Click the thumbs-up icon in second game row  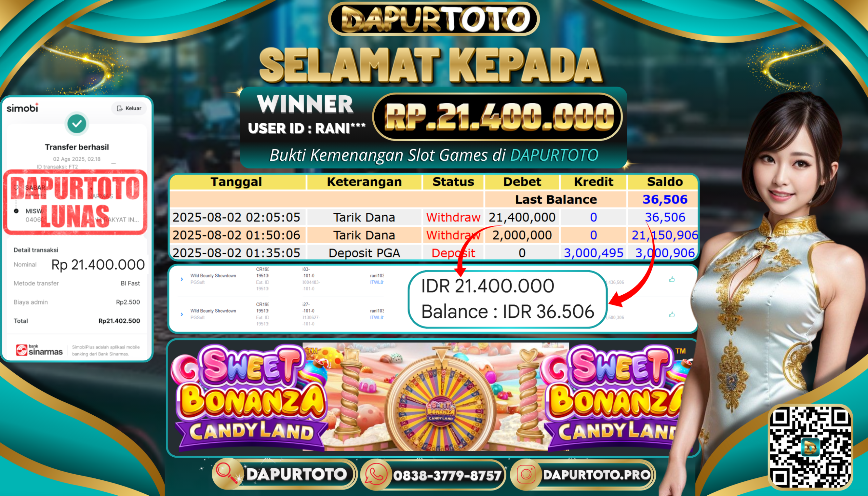(x=672, y=314)
